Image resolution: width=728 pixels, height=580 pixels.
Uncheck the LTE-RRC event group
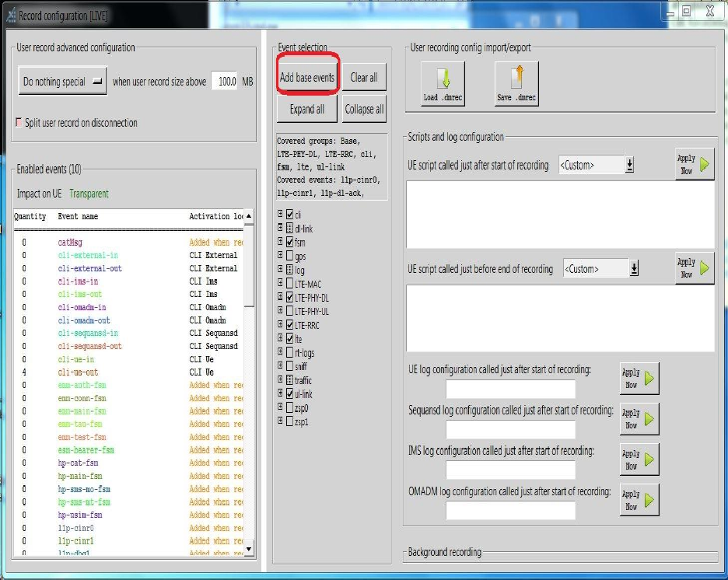point(289,325)
